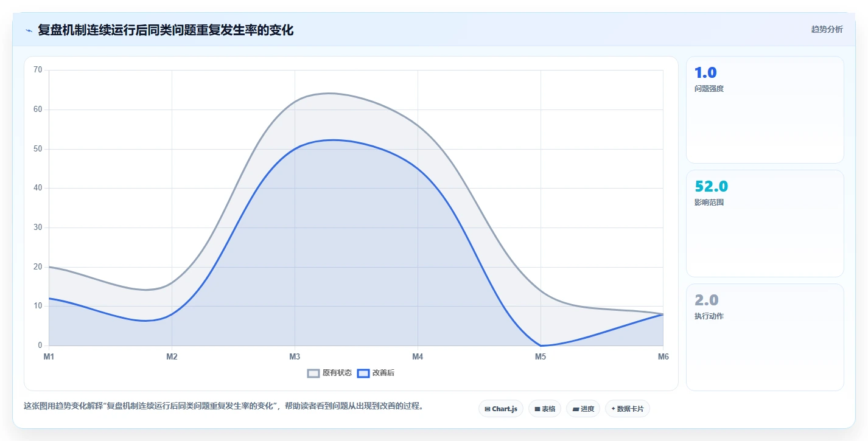Toggle the 改善后 legend series
This screenshot has height=441, width=868.
coord(376,373)
